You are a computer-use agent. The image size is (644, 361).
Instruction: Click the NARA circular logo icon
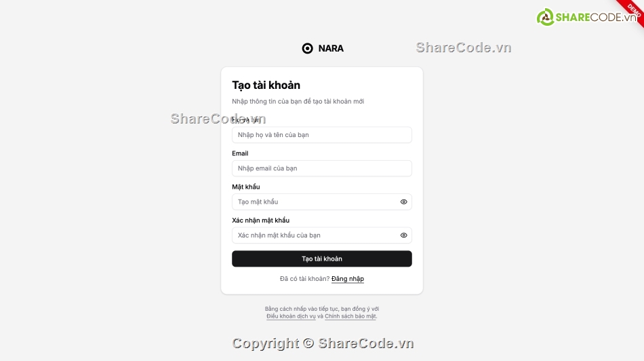307,48
